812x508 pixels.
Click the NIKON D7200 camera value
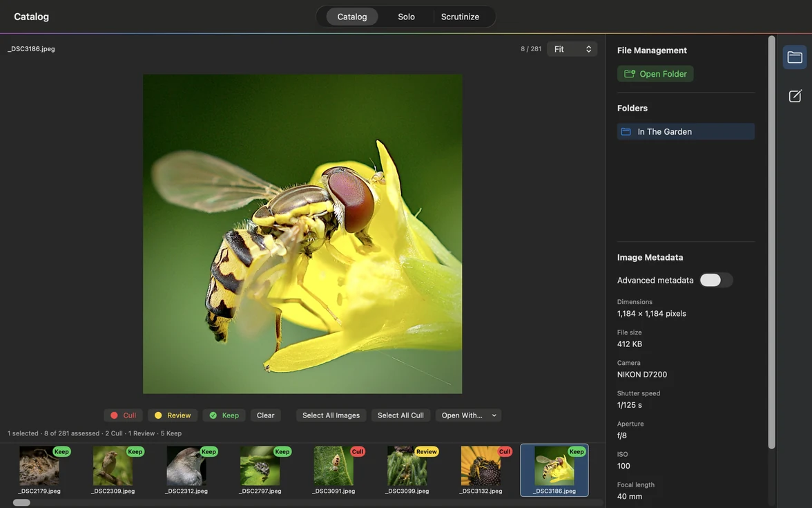point(641,375)
